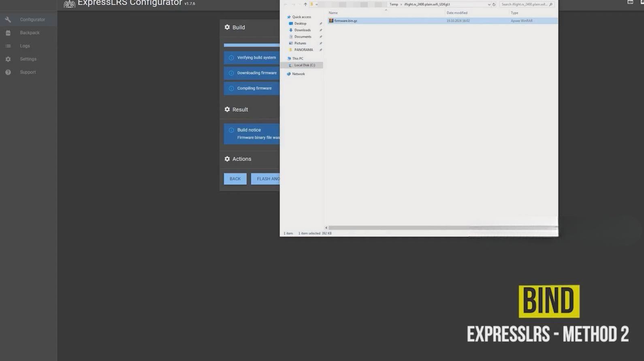Click the Temp breadcrumb segment chevron
Image resolution: width=644 pixels, height=361 pixels.
click(x=401, y=4)
